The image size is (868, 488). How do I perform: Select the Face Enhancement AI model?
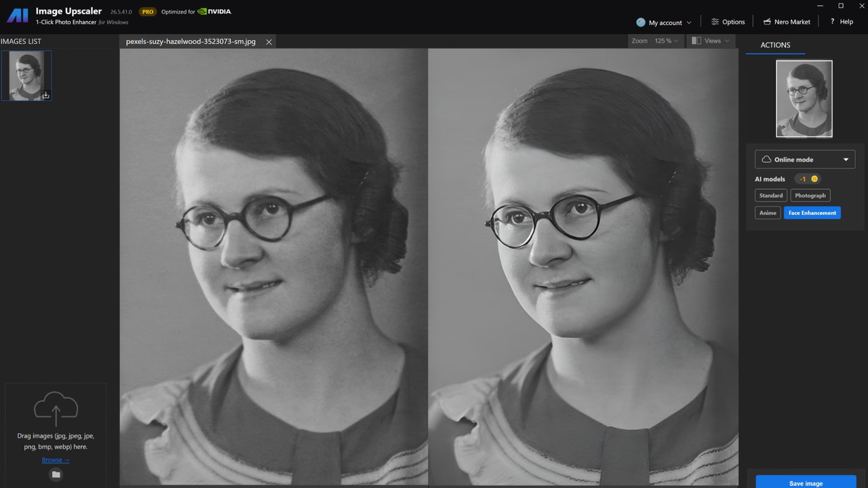812,213
